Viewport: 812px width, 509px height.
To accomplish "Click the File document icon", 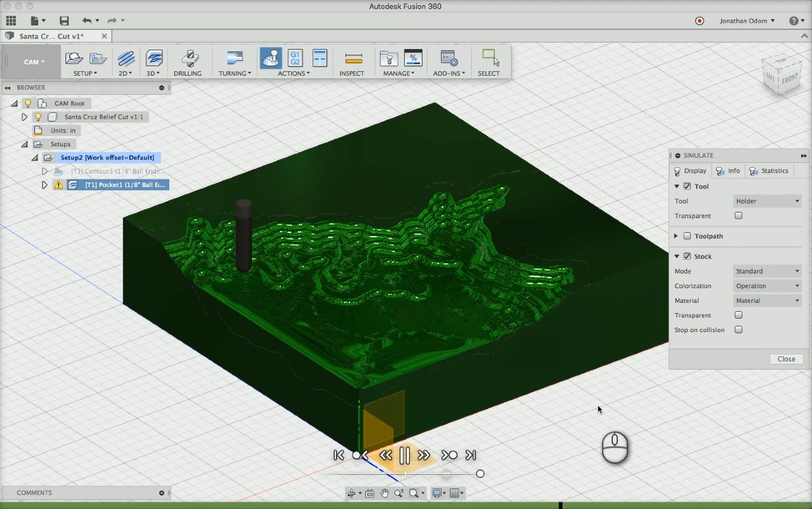I will tap(35, 21).
